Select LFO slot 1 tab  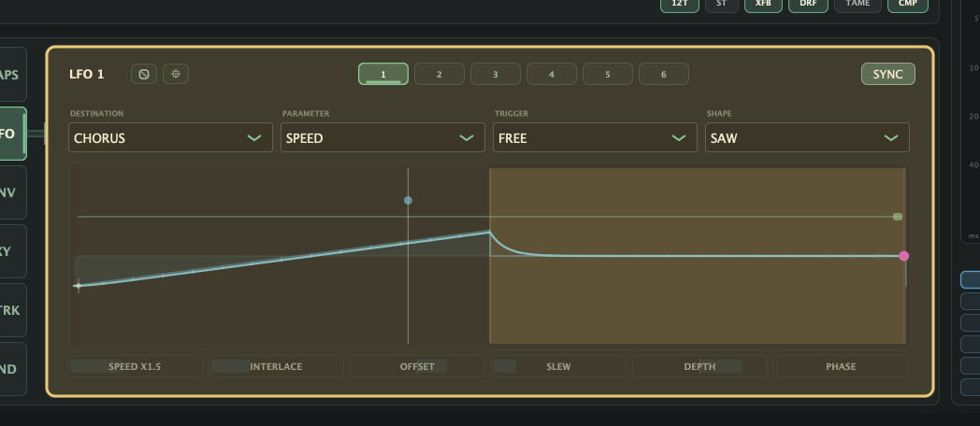tap(383, 74)
